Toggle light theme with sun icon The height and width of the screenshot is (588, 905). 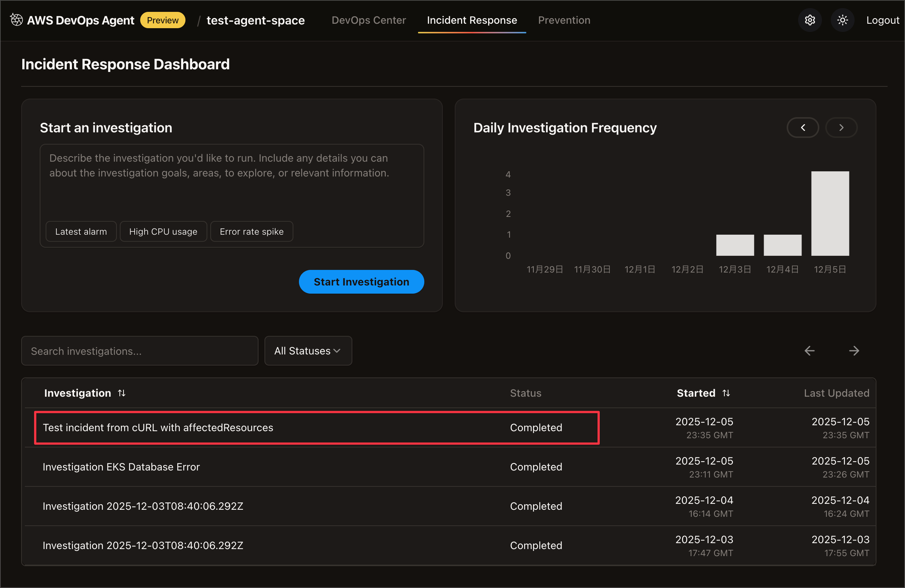pos(842,20)
